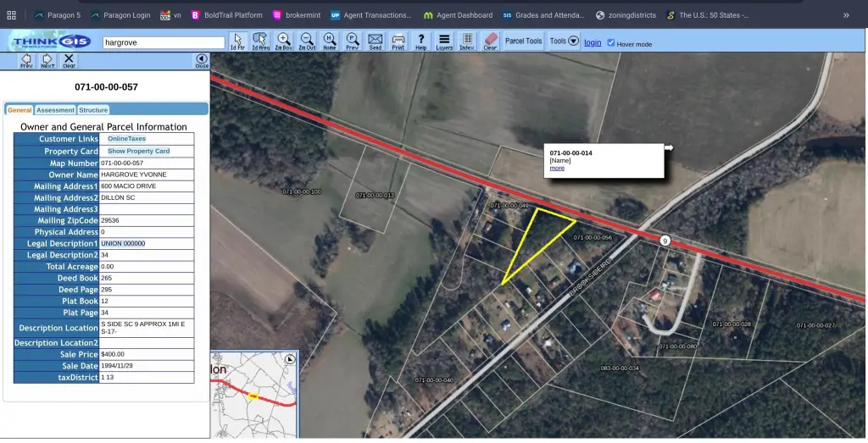Click the parcel labeled 071-00-00-013 on map
The image size is (868, 443).
click(375, 195)
